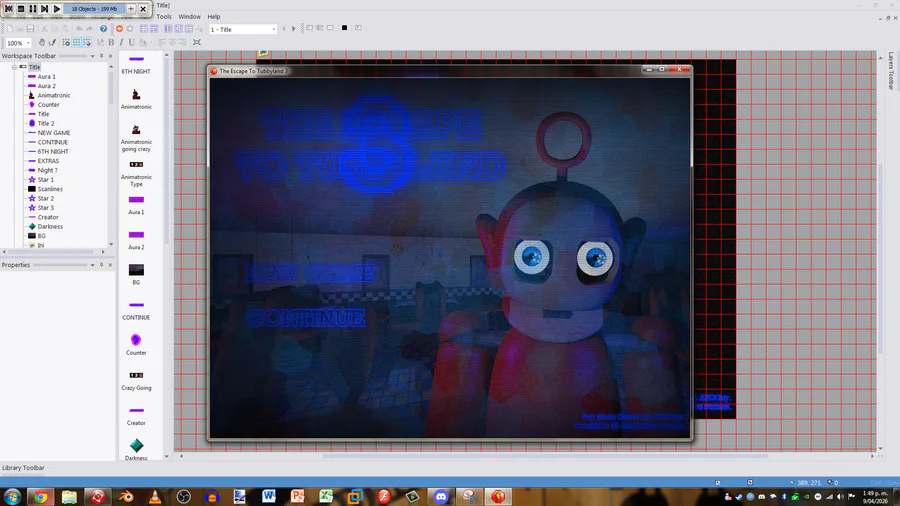Select Animatronic object in object list pane
Screen dimensions: 900x506
(136, 99)
